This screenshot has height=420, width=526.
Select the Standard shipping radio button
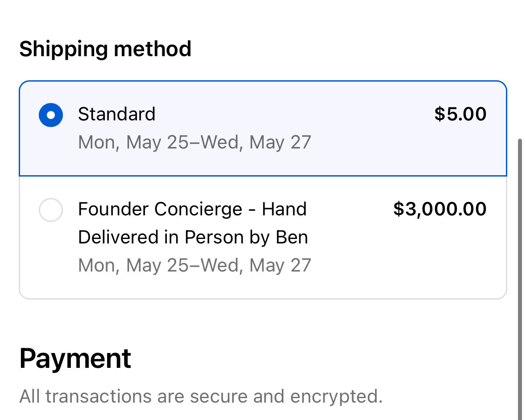[51, 115]
